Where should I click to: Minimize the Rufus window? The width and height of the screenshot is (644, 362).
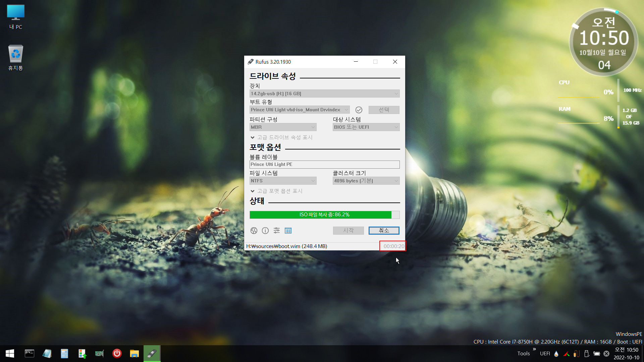tap(356, 62)
